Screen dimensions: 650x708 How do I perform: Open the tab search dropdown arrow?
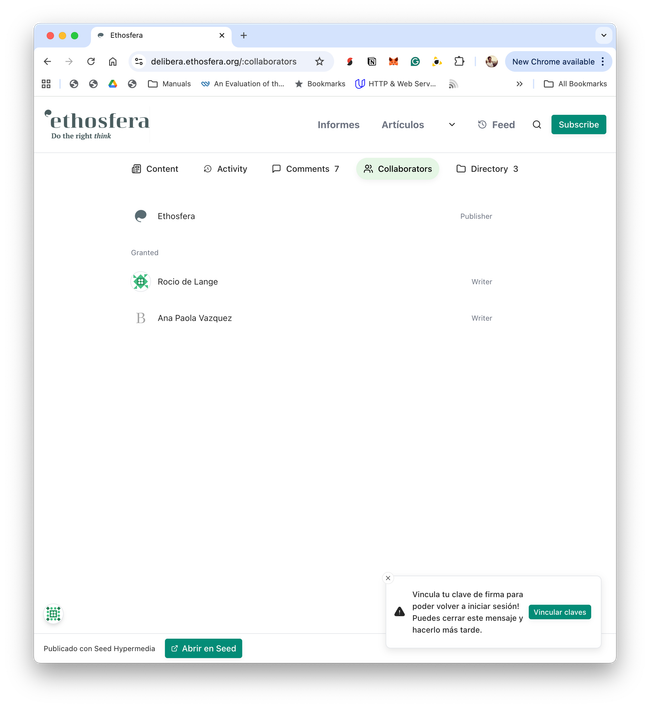603,35
